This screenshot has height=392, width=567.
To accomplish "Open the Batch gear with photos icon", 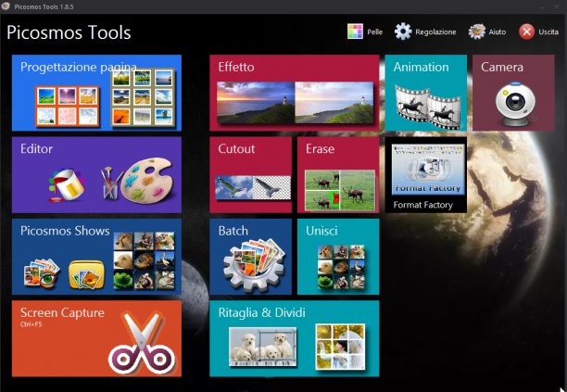I will (255, 264).
